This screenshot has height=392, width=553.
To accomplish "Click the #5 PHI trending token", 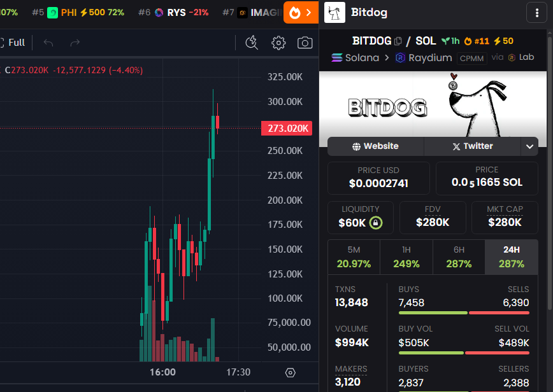I will (x=78, y=13).
